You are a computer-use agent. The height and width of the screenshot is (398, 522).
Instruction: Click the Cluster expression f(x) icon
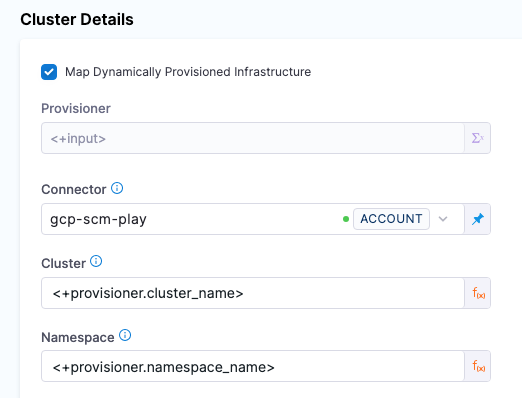(478, 293)
